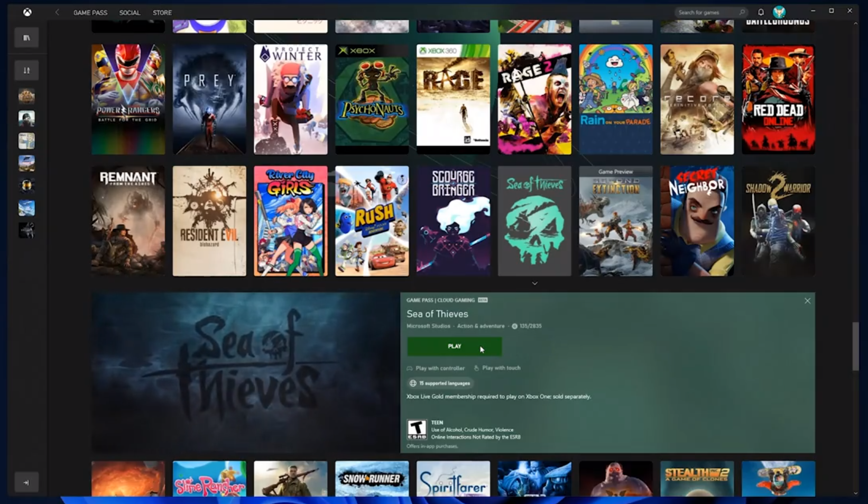Select the Rain on Your Parade tile
Screen dimensions: 868x504
[616, 99]
